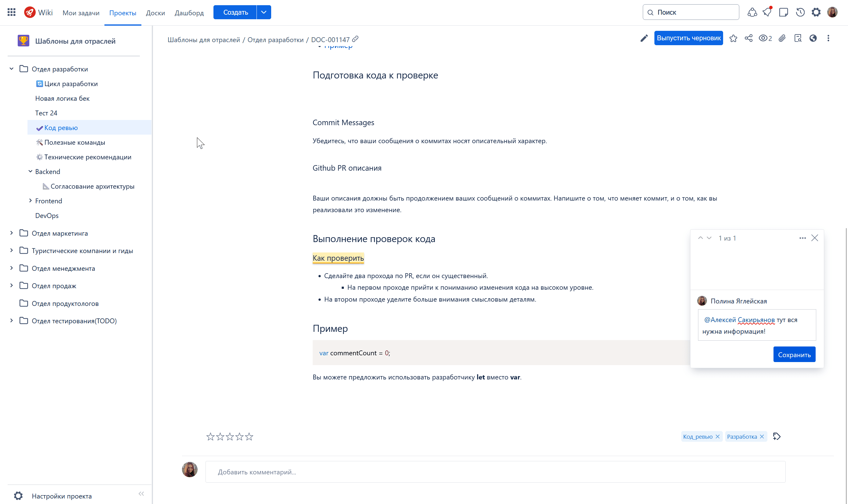Viewport: 848px width, 504px height.
Task: Open the history clock icon
Action: (800, 13)
